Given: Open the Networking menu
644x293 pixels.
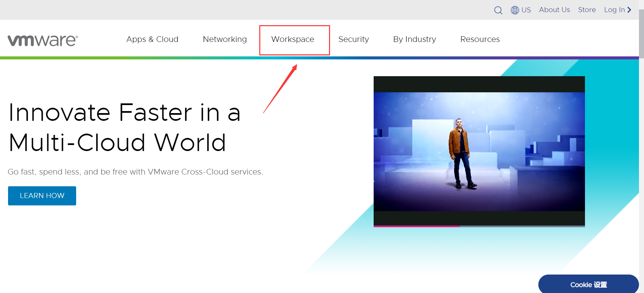Looking at the screenshot, I should (225, 39).
